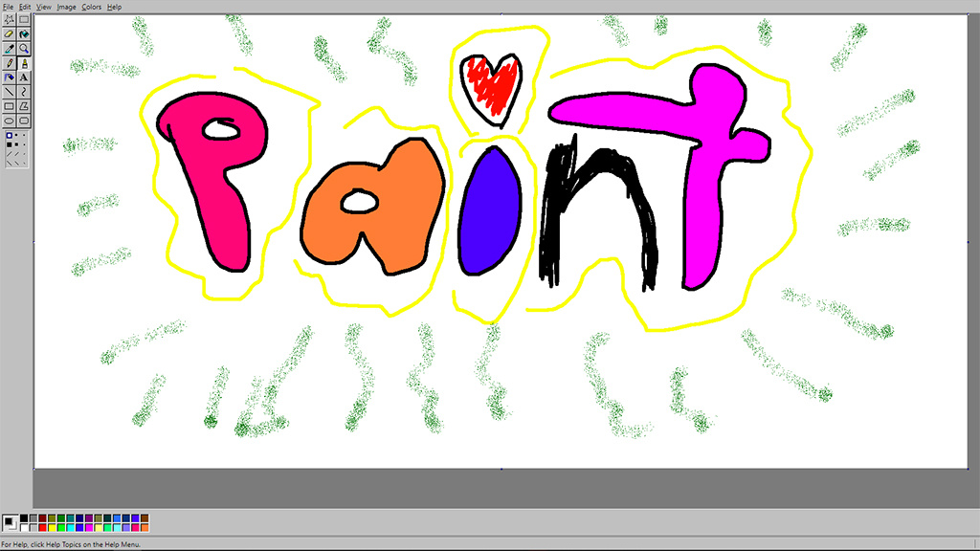The height and width of the screenshot is (551, 980).
Task: Select the rectangular Select tool
Action: coord(23,19)
